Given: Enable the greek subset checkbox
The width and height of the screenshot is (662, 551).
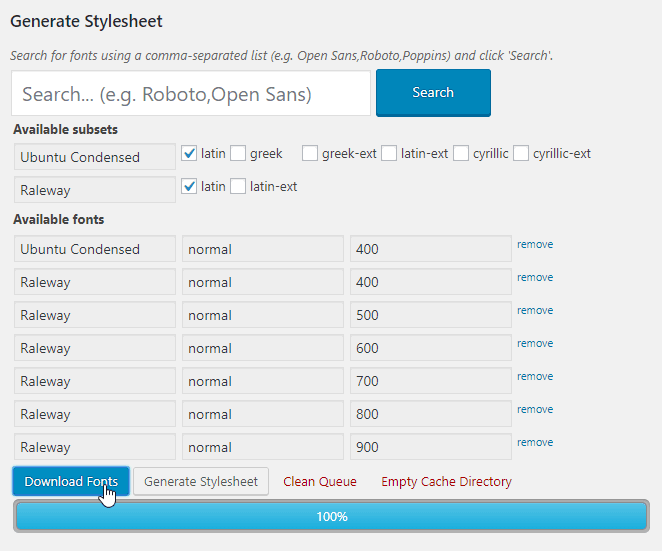Looking at the screenshot, I should pos(238,154).
